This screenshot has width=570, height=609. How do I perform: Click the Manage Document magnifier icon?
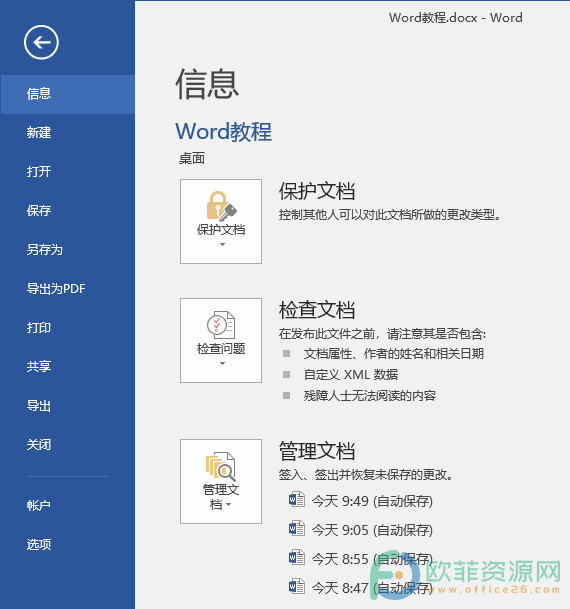click(221, 466)
